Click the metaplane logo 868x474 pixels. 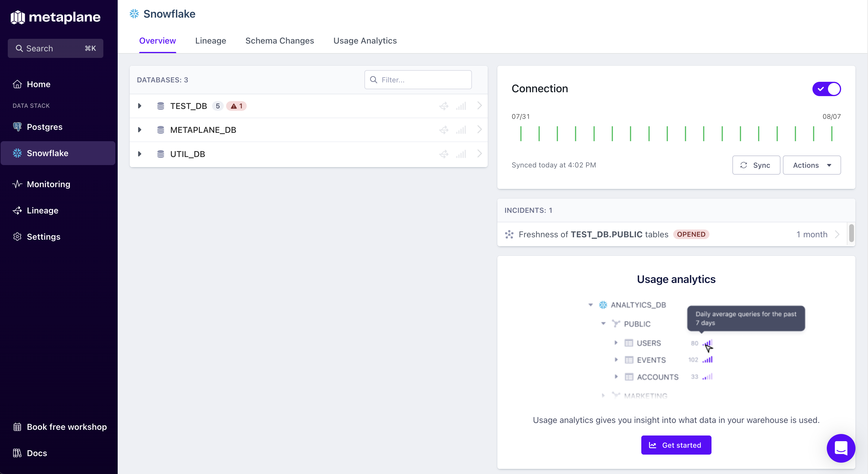tap(56, 17)
